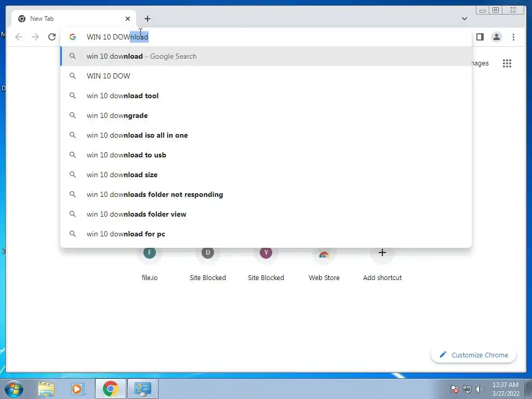Choose the 'WIN 10 DOW' suggestion
The image size is (532, 399).
[266, 76]
